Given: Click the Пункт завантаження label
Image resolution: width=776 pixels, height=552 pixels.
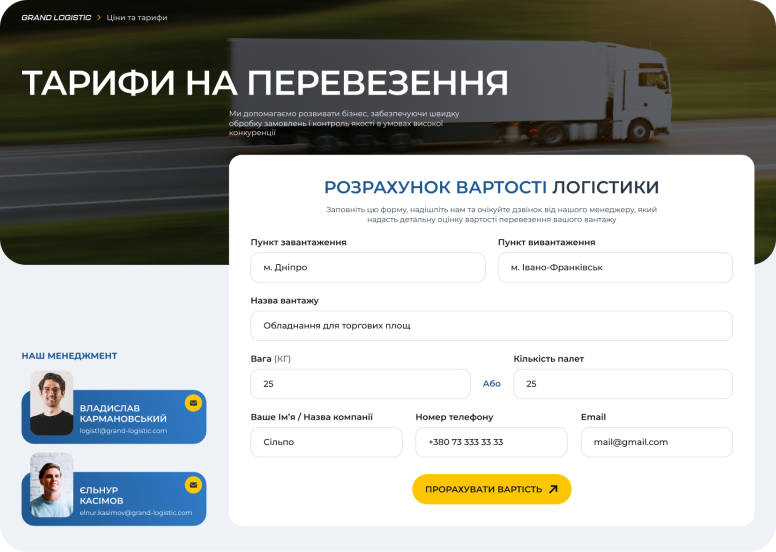Looking at the screenshot, I should pos(298,242).
